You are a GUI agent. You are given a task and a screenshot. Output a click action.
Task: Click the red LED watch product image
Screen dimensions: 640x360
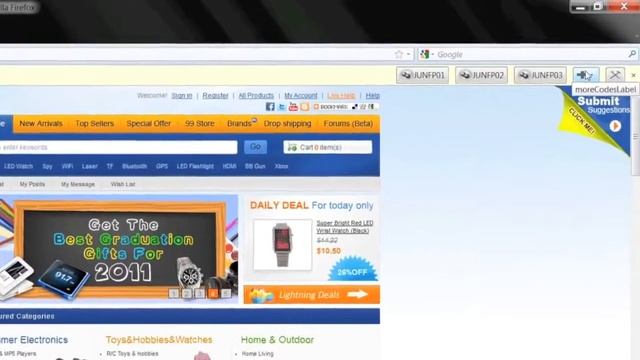[282, 245]
